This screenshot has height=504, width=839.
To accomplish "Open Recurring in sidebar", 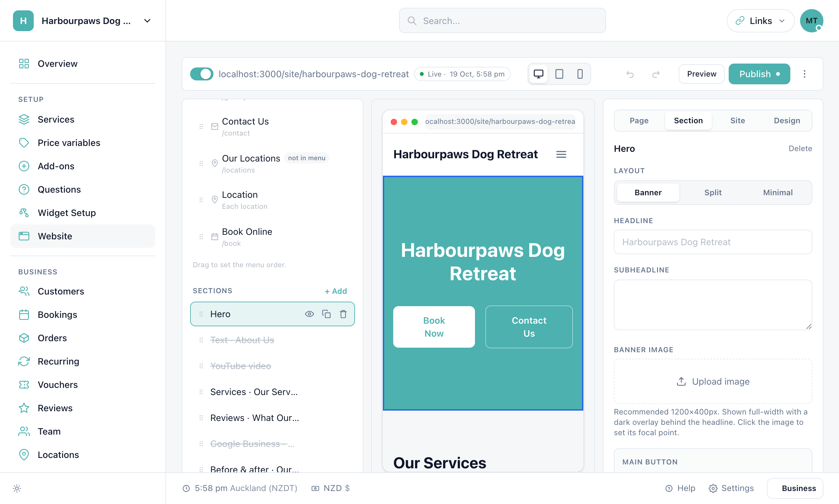I will [x=83, y=361].
